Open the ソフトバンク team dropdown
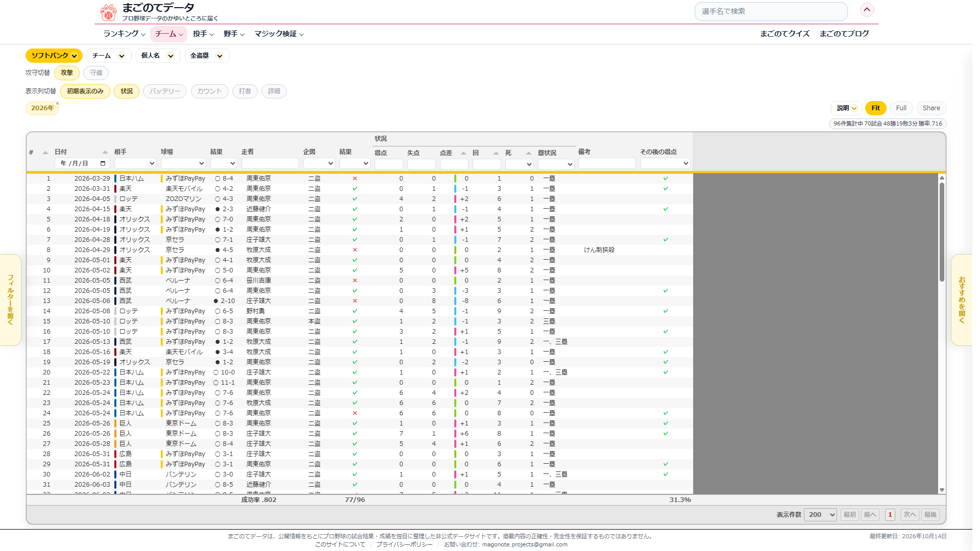Image resolution: width=980 pixels, height=551 pixels. [x=54, y=56]
